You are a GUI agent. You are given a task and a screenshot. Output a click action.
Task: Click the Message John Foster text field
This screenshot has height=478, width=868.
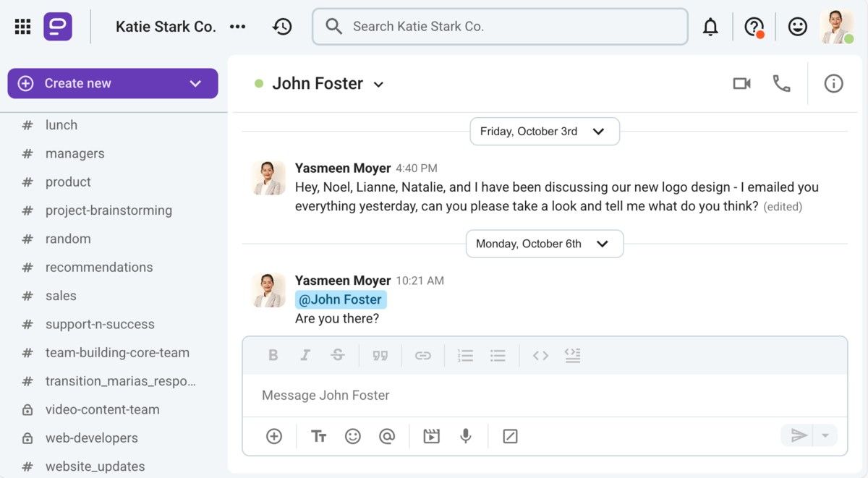pyautogui.click(x=542, y=396)
